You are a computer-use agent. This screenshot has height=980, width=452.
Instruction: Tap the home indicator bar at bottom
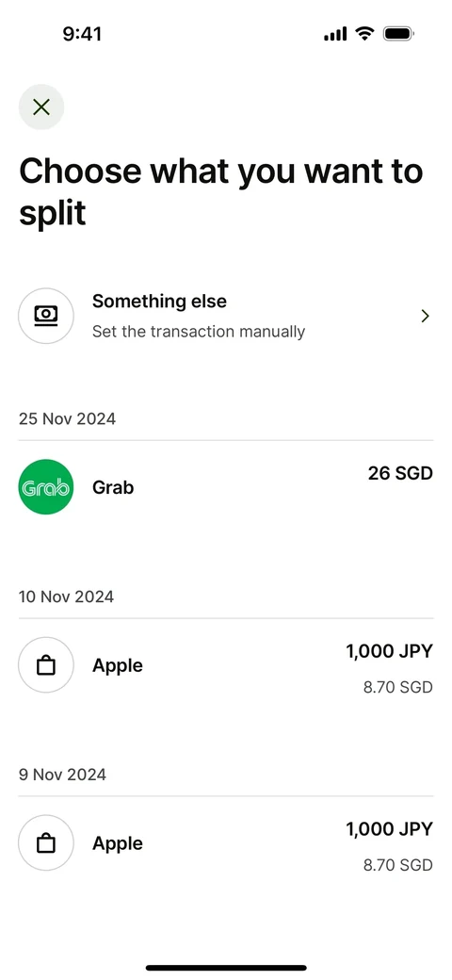226,968
